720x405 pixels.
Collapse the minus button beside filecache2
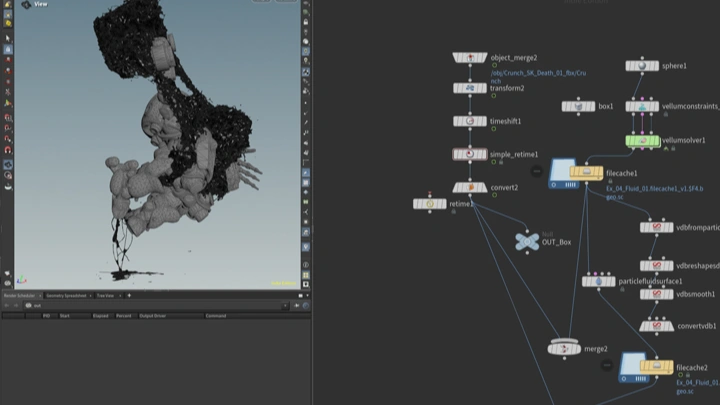click(607, 366)
